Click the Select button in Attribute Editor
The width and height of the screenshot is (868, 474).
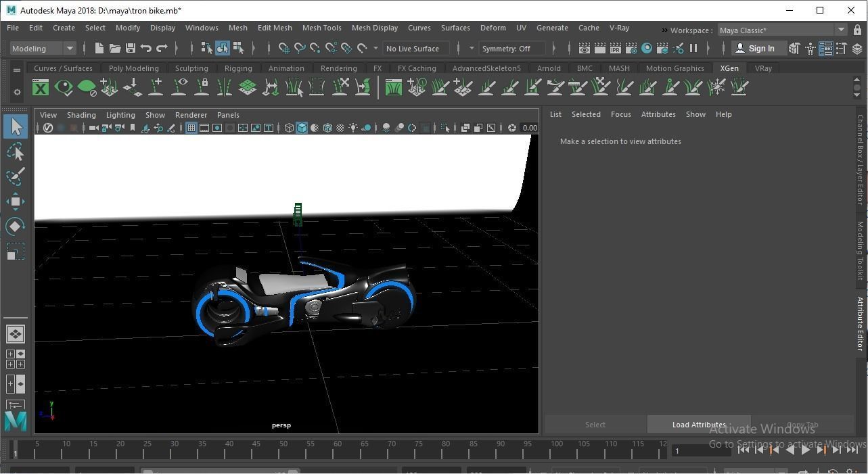point(595,425)
